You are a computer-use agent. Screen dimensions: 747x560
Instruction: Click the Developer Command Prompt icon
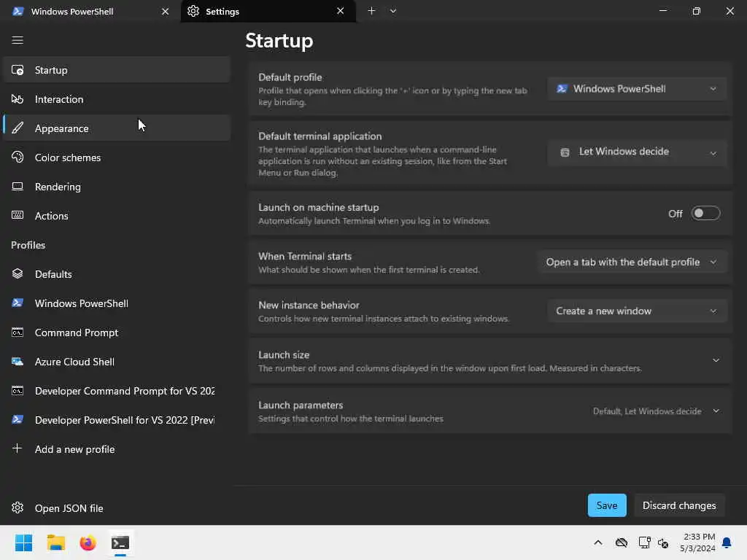(x=18, y=391)
